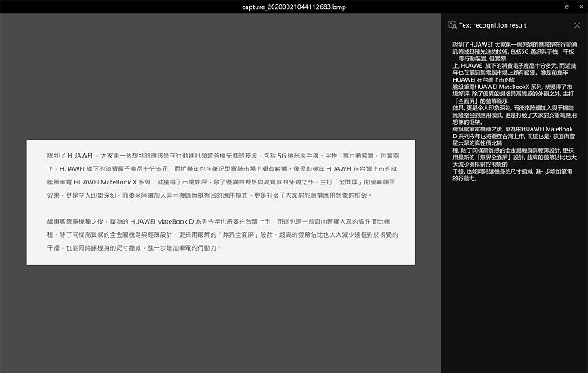The image size is (588, 373).
Task: Click result text 'HUAWEI MateBookX 系列'
Action: pos(508,87)
